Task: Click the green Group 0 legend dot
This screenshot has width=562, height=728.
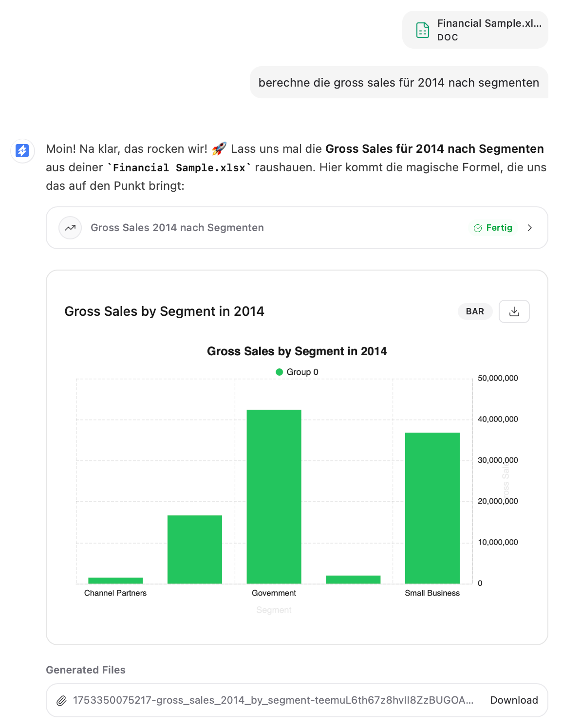Action: (280, 372)
